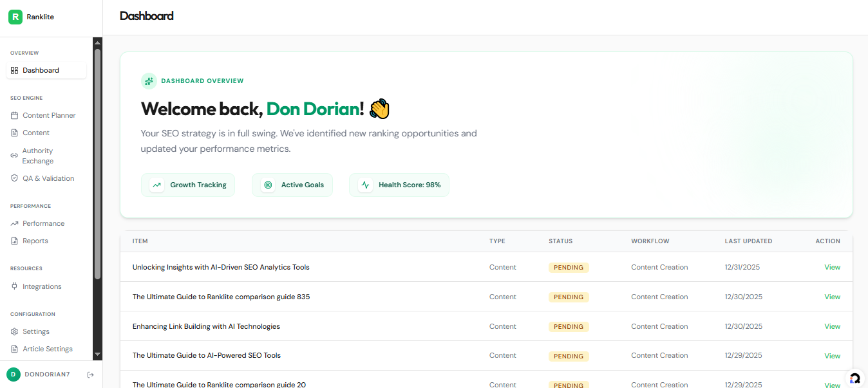The width and height of the screenshot is (868, 388).
Task: Open Authority Exchange via its link icon
Action: tap(14, 155)
